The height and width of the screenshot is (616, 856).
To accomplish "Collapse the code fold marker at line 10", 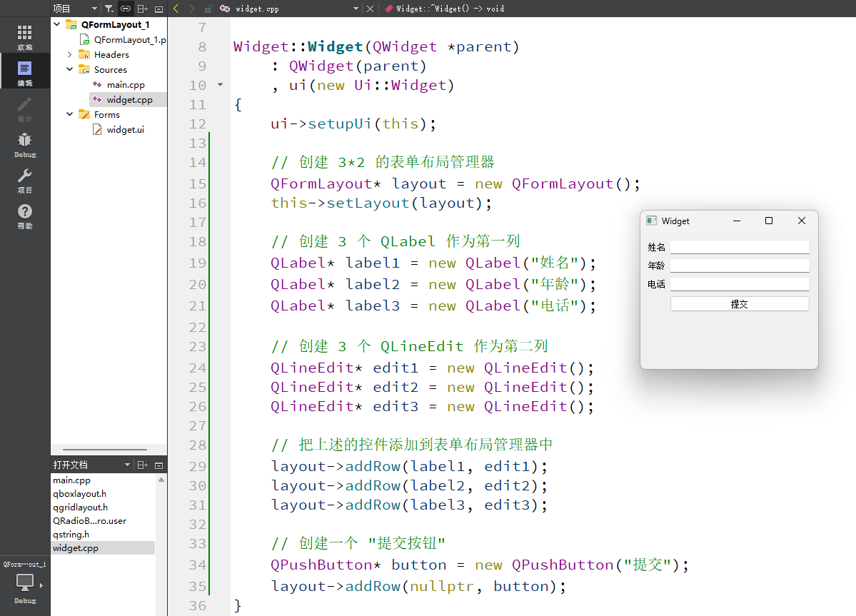I will 220,84.
